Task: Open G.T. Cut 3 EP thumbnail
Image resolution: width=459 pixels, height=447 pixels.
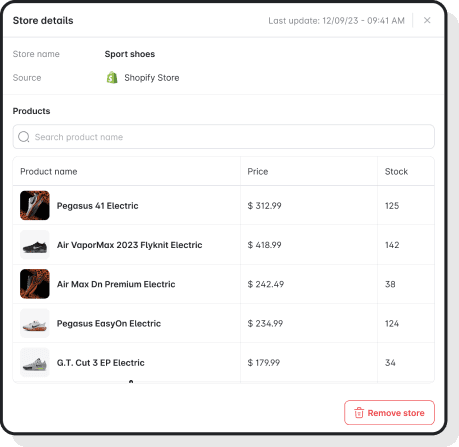Action: [x=35, y=363]
